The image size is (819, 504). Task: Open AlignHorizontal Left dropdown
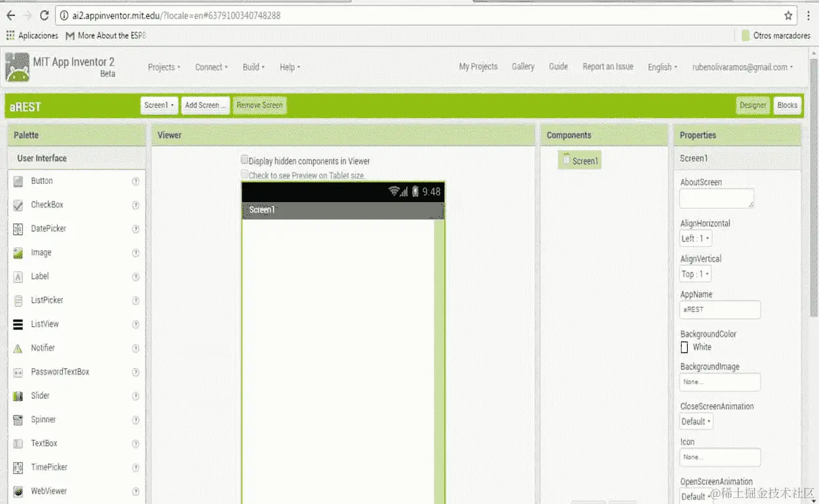[x=696, y=239]
